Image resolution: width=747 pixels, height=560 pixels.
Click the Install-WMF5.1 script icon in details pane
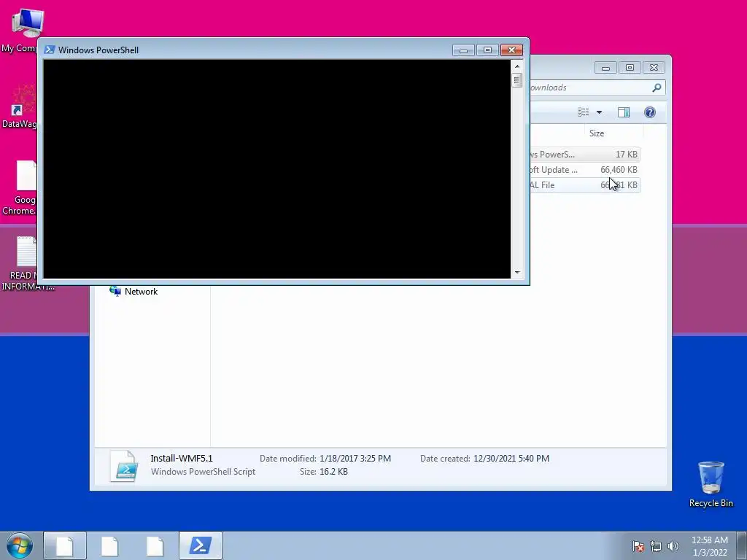(x=124, y=466)
